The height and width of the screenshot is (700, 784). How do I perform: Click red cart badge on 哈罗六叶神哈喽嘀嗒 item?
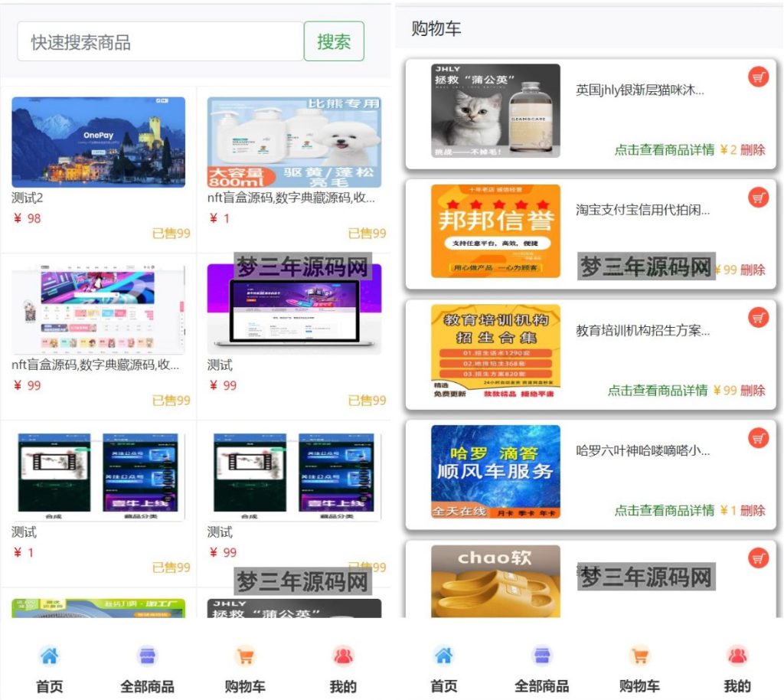click(x=758, y=438)
